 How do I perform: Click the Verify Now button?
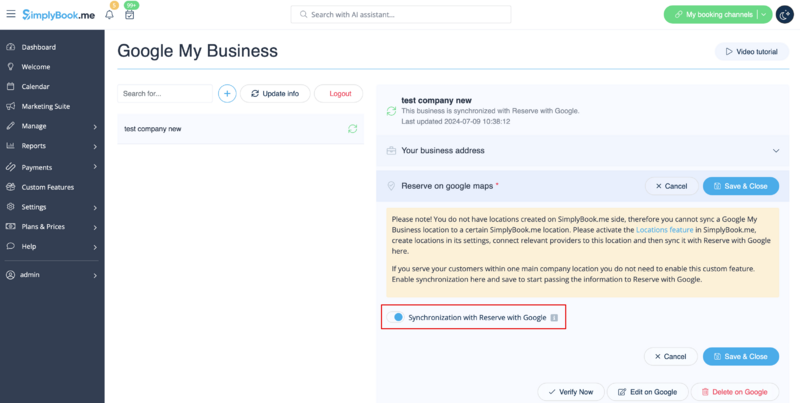click(x=571, y=392)
